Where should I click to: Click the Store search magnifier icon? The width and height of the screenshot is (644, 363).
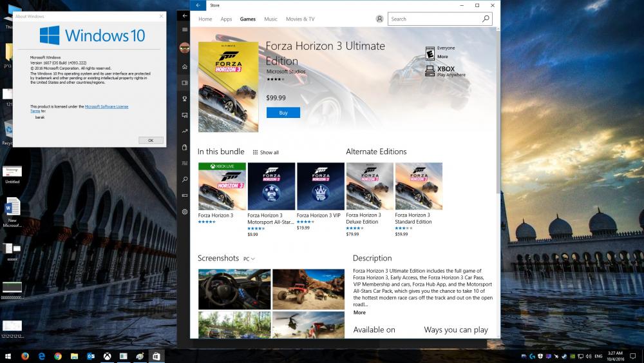point(486,19)
